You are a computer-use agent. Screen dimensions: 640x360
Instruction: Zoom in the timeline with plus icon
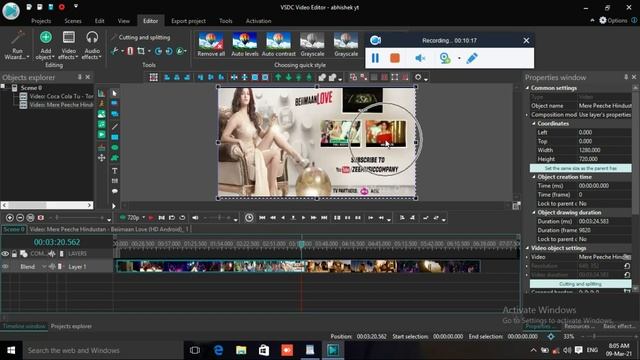click(x=10, y=218)
